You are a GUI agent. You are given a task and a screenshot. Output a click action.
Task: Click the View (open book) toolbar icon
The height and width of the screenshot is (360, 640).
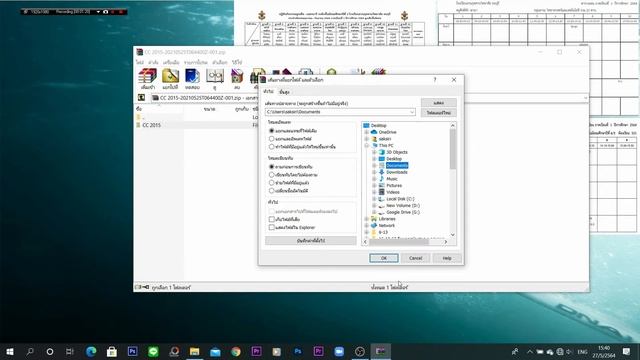pos(215,76)
